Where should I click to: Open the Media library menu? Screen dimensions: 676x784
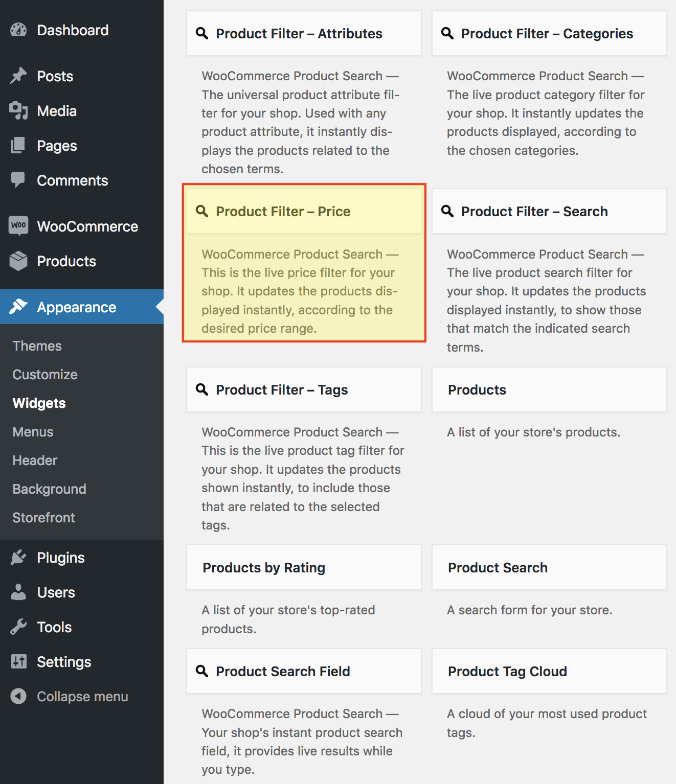(82, 111)
